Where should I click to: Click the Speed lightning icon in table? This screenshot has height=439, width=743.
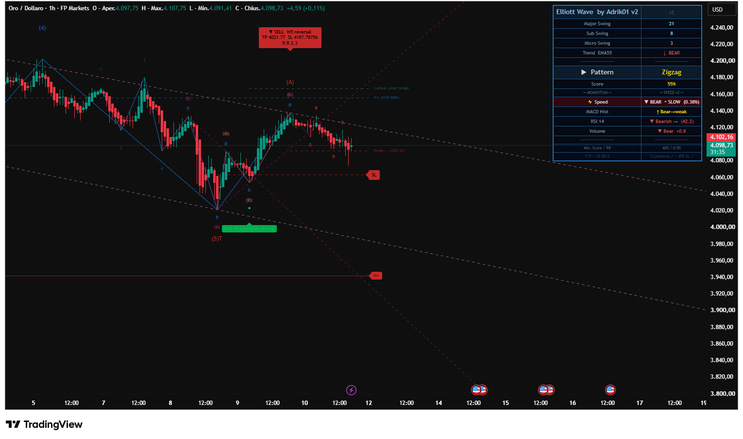tap(590, 102)
